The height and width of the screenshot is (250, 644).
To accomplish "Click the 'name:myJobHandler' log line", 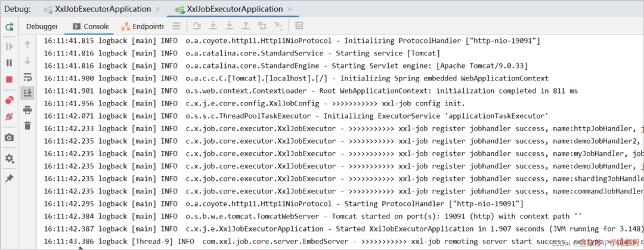I will [343, 154].
